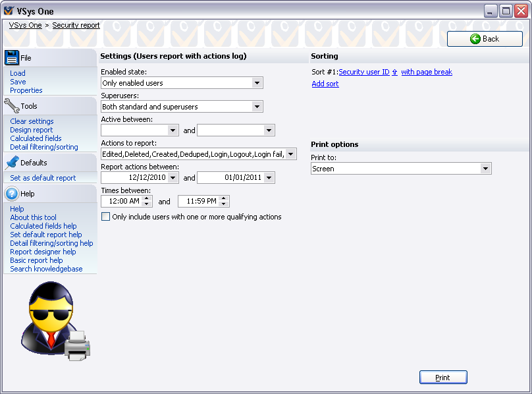This screenshot has width=532, height=394.
Task: Go Back using the Back button
Action: 485,39
